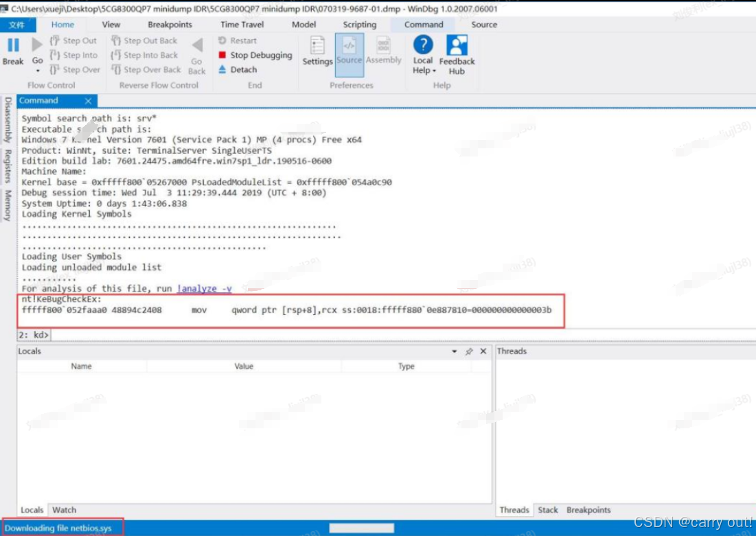
Task: Click Step Into in Flow Control
Action: pos(73,55)
